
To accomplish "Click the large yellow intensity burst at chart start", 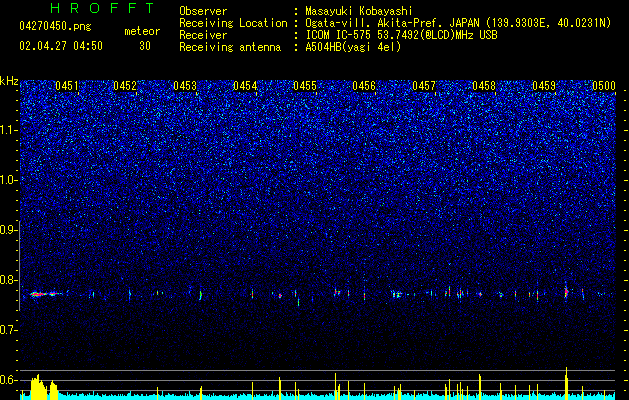I will 44,387.
